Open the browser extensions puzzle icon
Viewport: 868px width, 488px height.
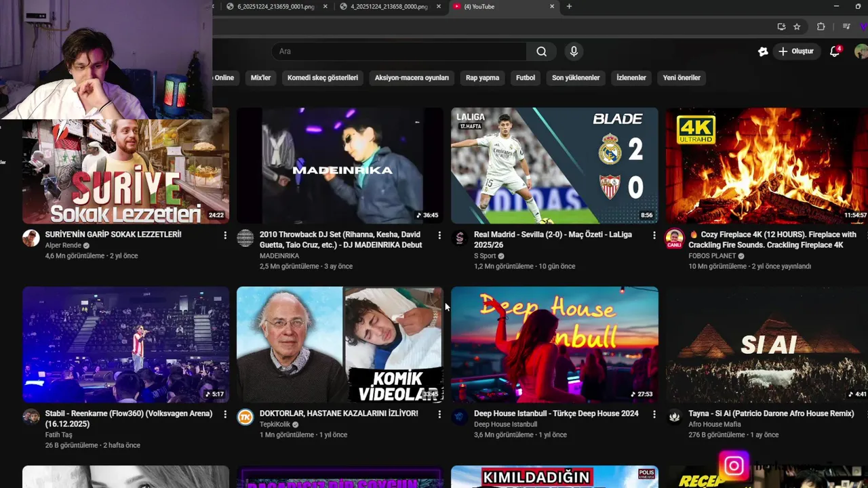(x=821, y=26)
